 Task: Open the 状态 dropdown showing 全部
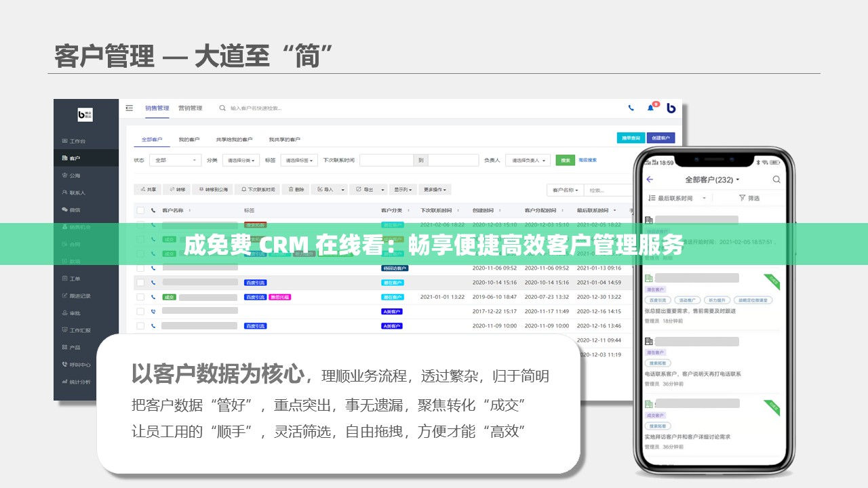(x=174, y=160)
